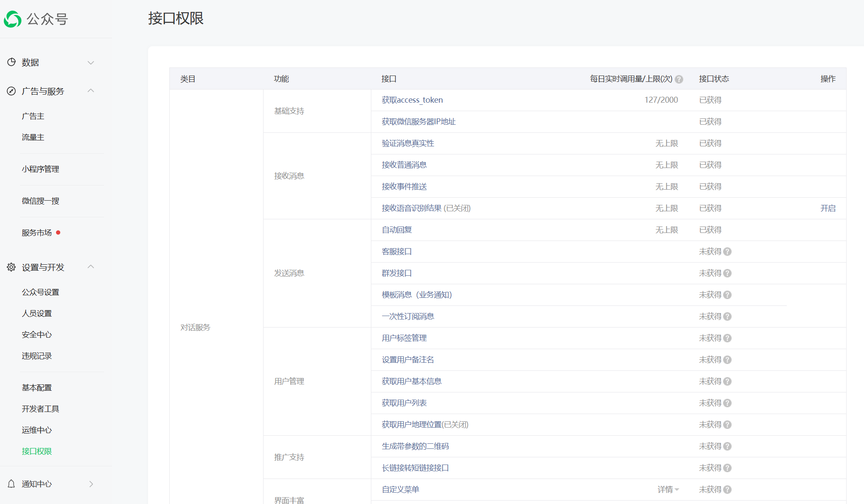
Task: Click question mark beside 群发接口 未获得
Action: 727,273
